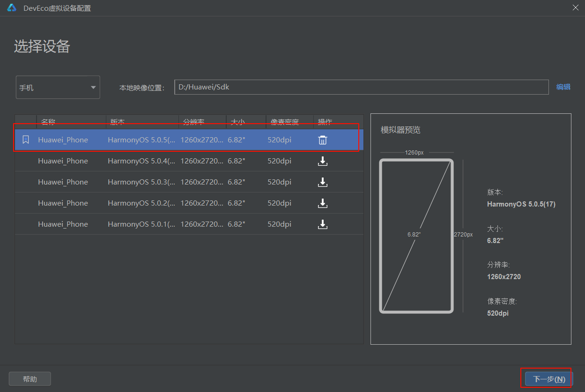Delete the HarmonyOS 5.0.5 device image
The image size is (585, 392).
(322, 139)
